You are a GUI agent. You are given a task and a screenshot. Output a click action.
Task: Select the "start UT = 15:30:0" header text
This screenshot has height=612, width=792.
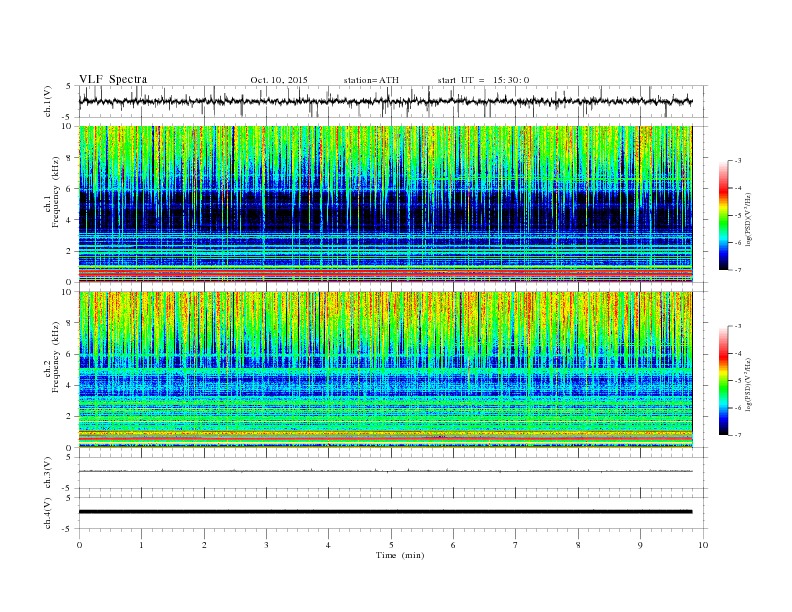(x=483, y=80)
